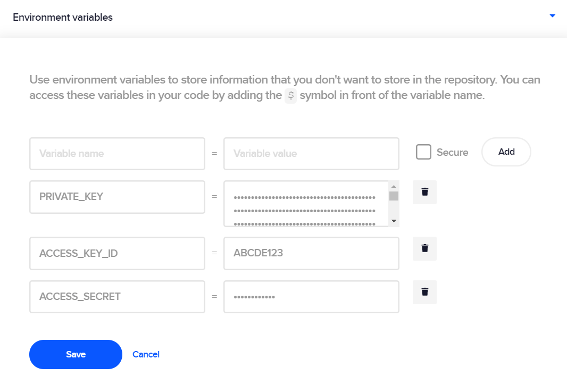Screen dimensions: 567x392
Task: Click the masked ACCESS_SECRET value field
Action: (x=311, y=297)
